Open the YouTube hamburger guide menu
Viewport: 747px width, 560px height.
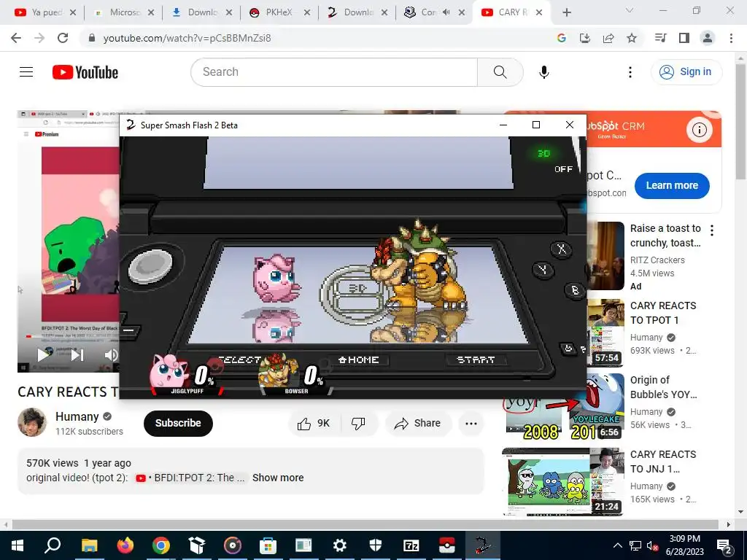(x=26, y=72)
